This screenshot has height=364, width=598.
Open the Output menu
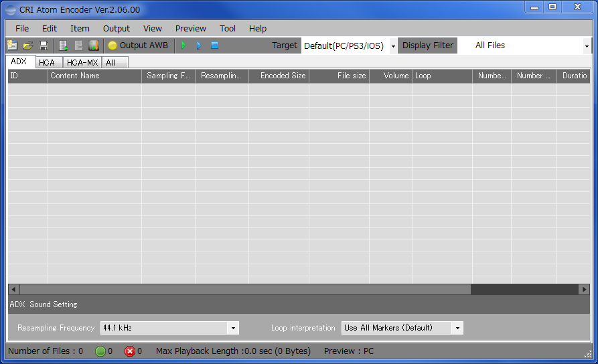(117, 29)
